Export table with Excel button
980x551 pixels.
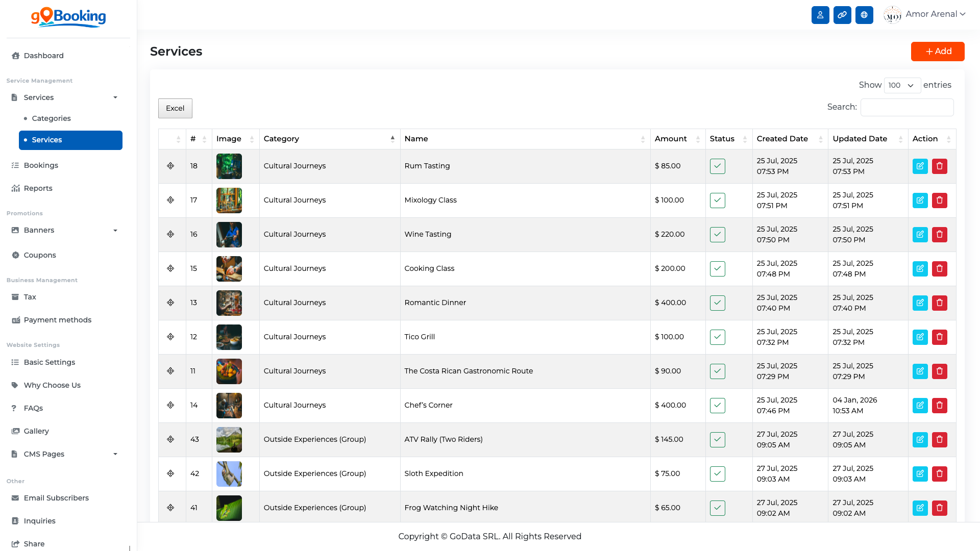[x=175, y=108]
